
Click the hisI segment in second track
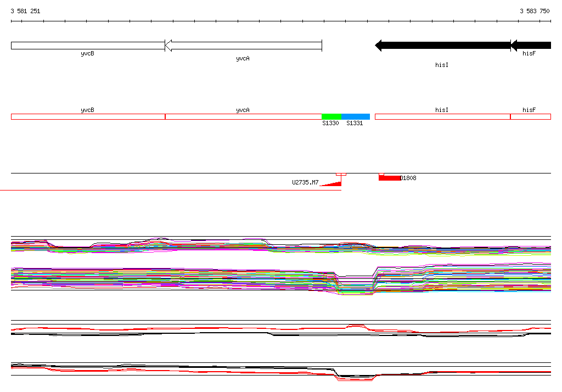pos(442,116)
